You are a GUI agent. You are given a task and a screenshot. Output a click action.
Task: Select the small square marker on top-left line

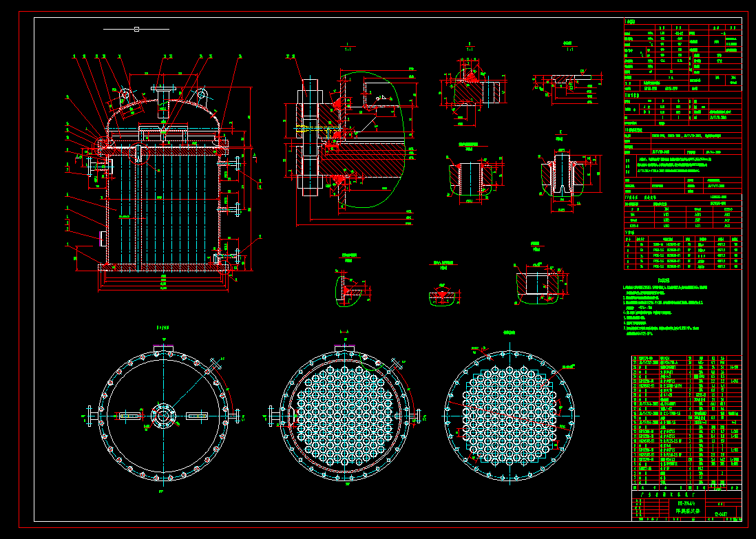(x=136, y=30)
